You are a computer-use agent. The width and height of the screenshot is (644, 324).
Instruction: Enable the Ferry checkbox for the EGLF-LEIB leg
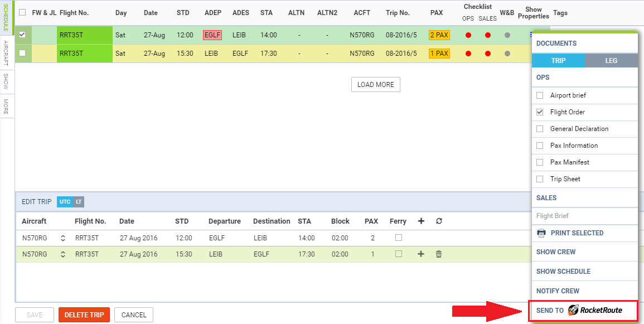click(398, 238)
